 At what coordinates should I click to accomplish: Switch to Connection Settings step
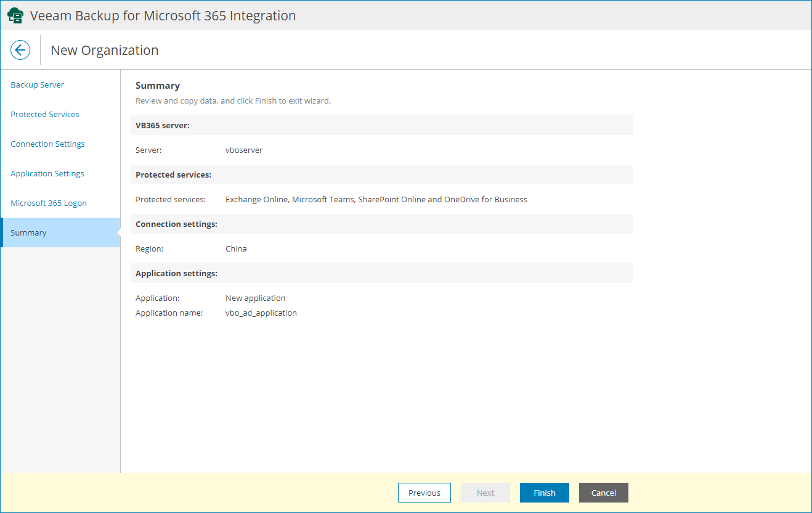coord(48,144)
